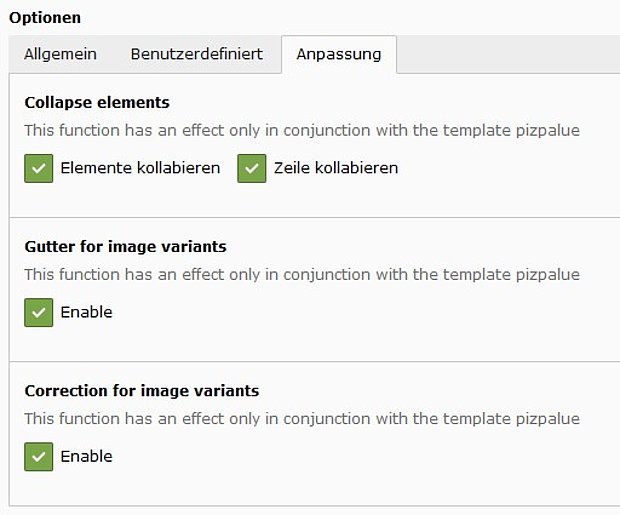Disable Gutter for image variants checkbox

coord(38,312)
